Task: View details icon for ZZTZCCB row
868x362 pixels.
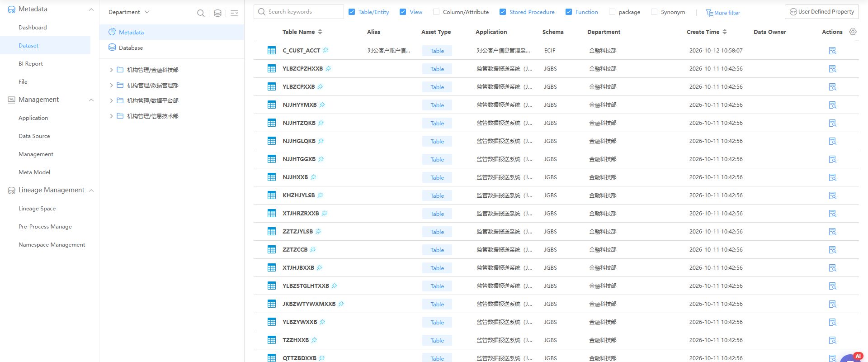Action: pos(832,250)
